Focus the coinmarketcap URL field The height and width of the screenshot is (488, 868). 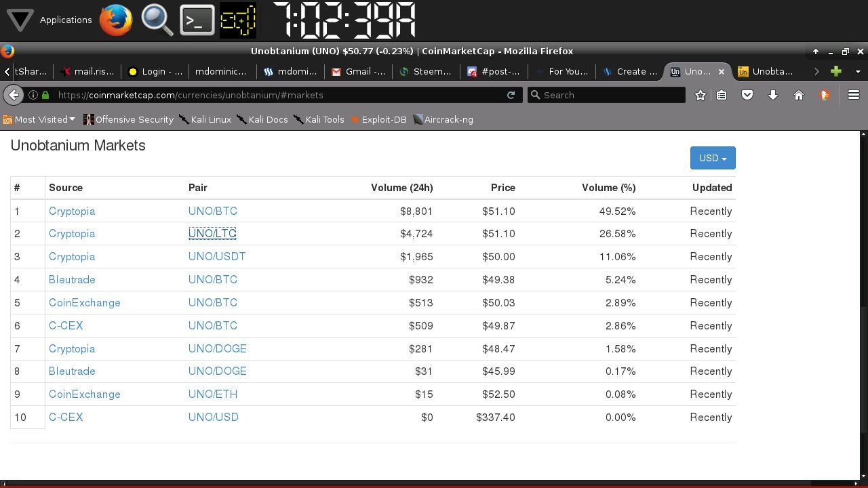(x=278, y=95)
